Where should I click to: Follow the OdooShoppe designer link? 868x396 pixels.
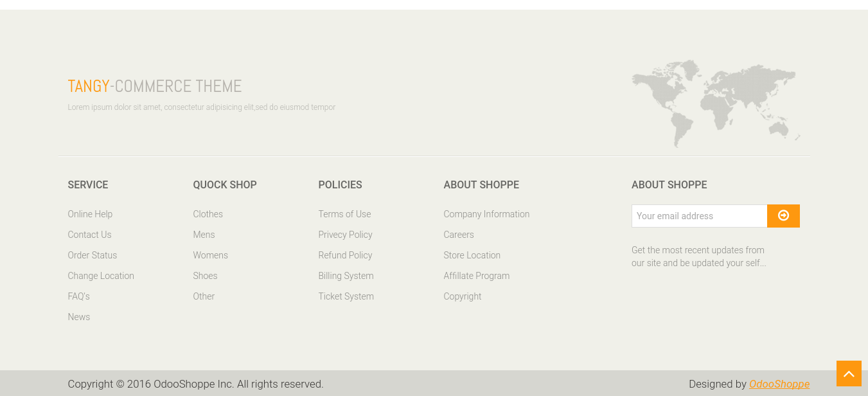(779, 384)
